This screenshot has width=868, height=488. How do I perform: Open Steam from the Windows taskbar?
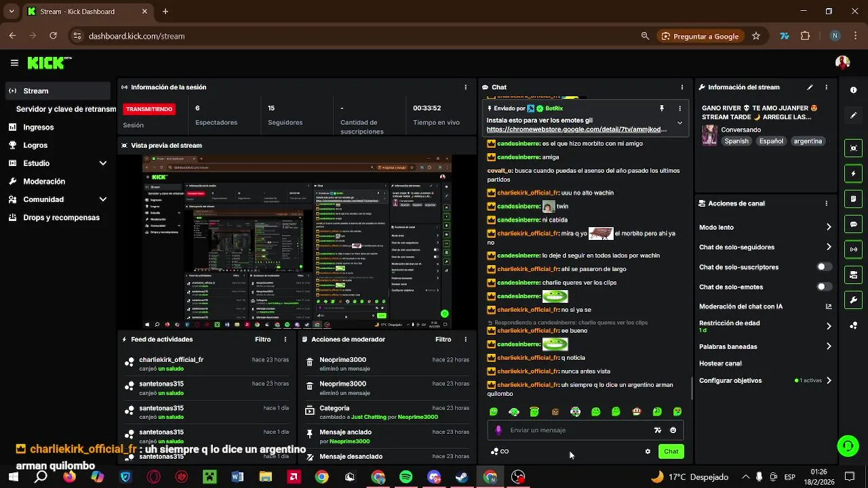(462, 477)
